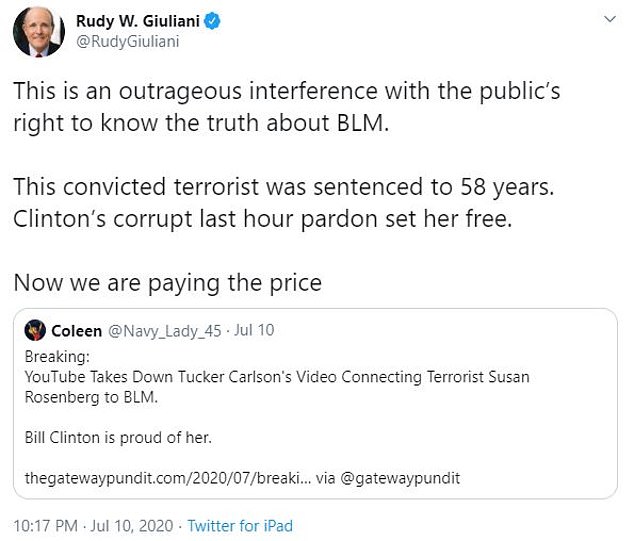Open Coleen's name in quoted tweet
This screenshot has width=634, height=541.
point(76,331)
